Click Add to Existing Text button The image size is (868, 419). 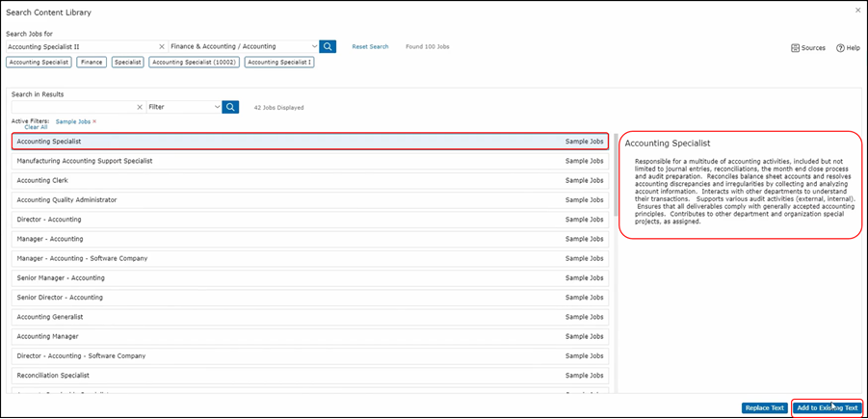(827, 407)
